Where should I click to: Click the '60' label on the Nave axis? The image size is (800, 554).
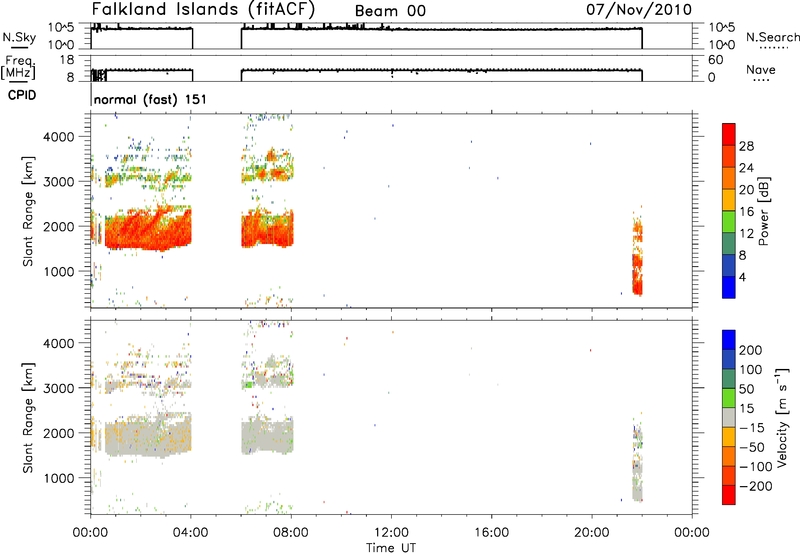point(715,60)
